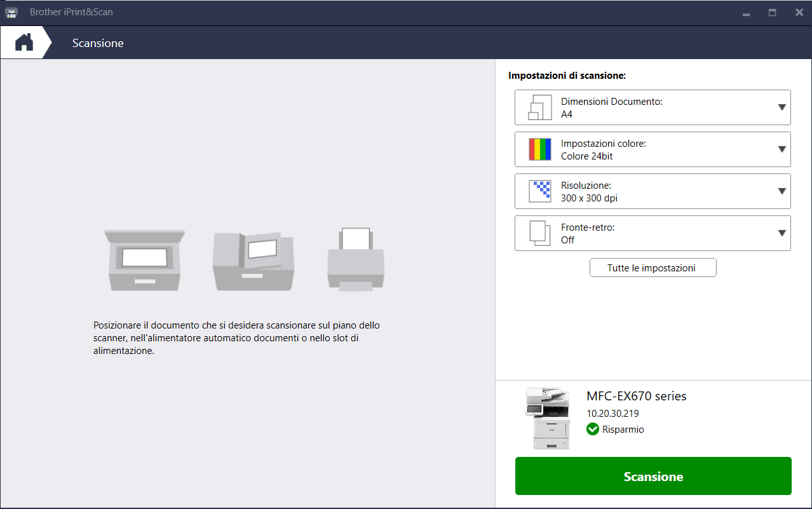The width and height of the screenshot is (812, 509).
Task: Expand the Risoluzione dropdown arrow
Action: tap(782, 191)
